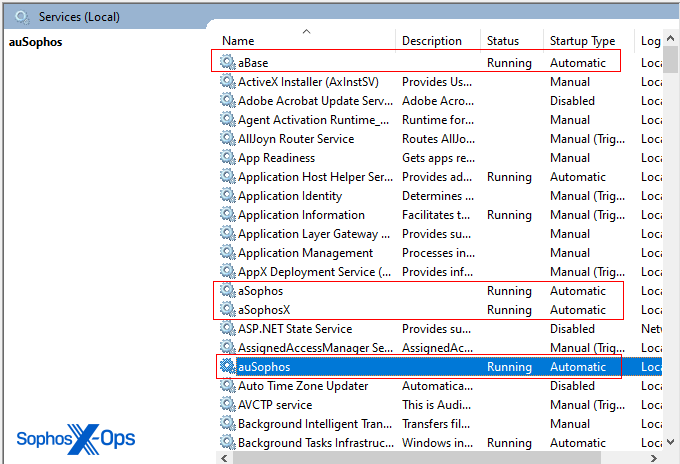Click gear icon of AVCTP service
The height and width of the screenshot is (464, 680).
tap(228, 405)
